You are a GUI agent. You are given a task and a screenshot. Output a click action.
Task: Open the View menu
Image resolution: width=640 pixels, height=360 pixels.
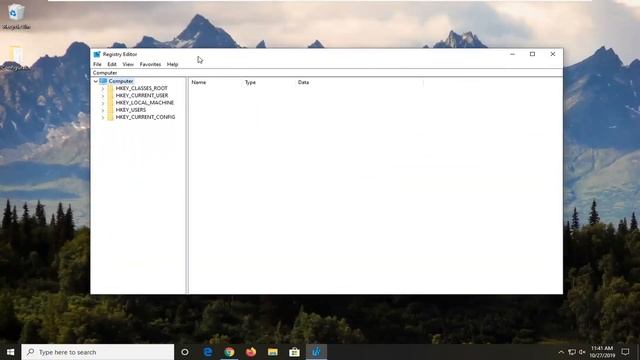click(x=128, y=64)
